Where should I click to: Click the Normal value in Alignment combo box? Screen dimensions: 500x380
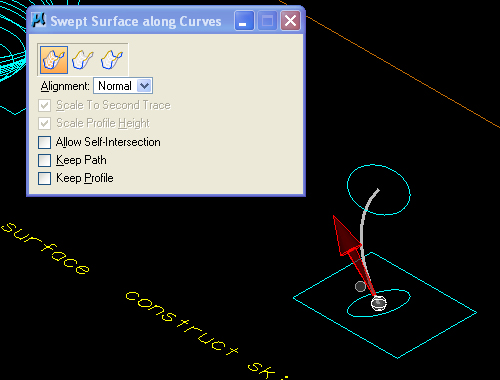click(x=115, y=86)
